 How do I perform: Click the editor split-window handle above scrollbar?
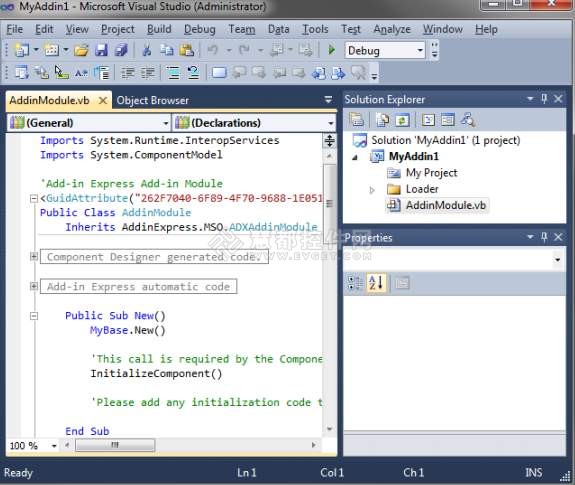pos(329,141)
